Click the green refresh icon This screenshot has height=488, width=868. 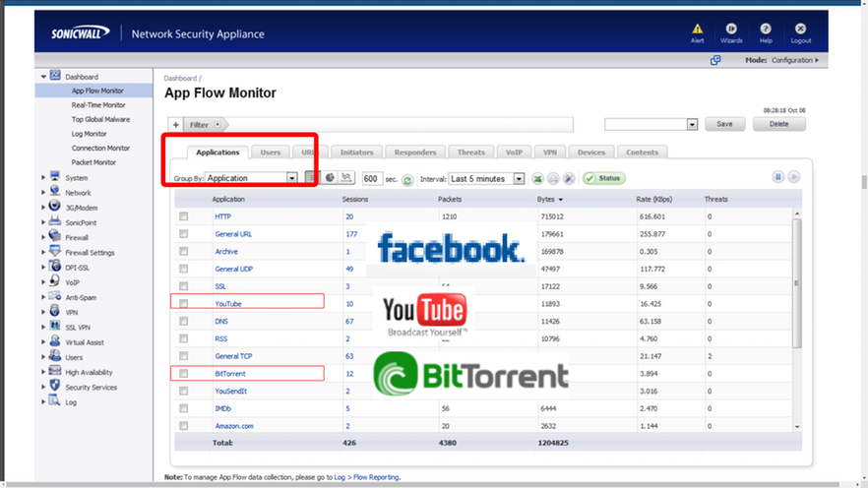(x=408, y=180)
